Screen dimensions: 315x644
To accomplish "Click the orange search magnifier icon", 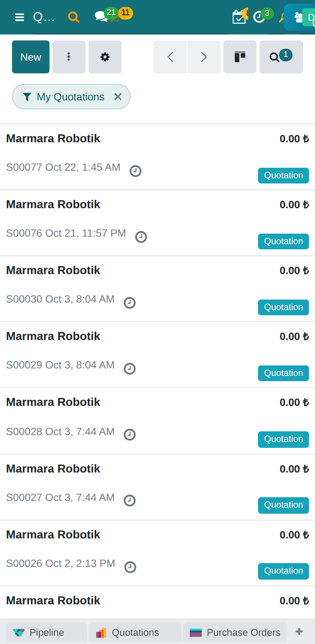I will 73,17.
